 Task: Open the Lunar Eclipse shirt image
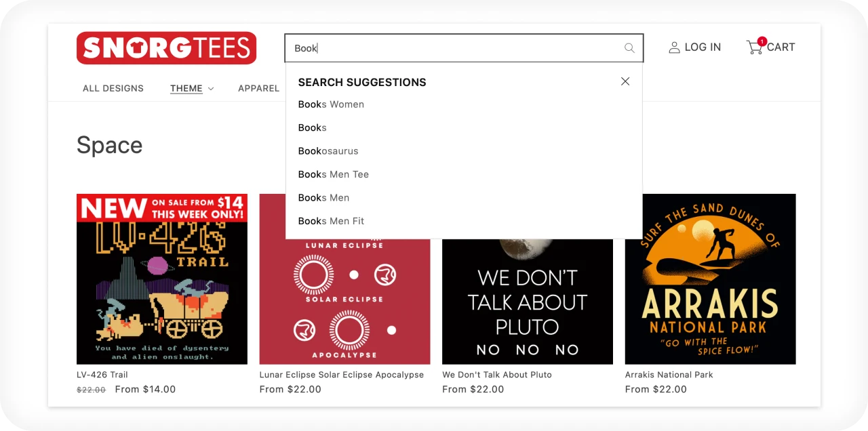344,302
